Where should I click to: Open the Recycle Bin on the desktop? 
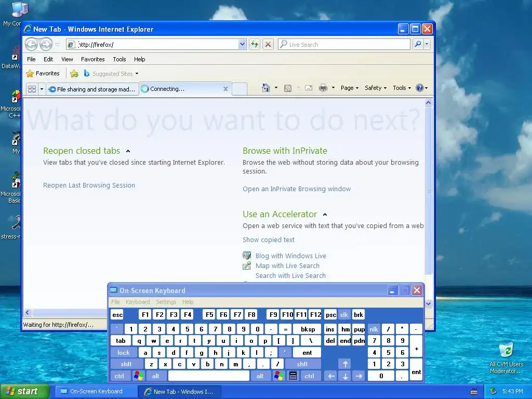tap(506, 350)
